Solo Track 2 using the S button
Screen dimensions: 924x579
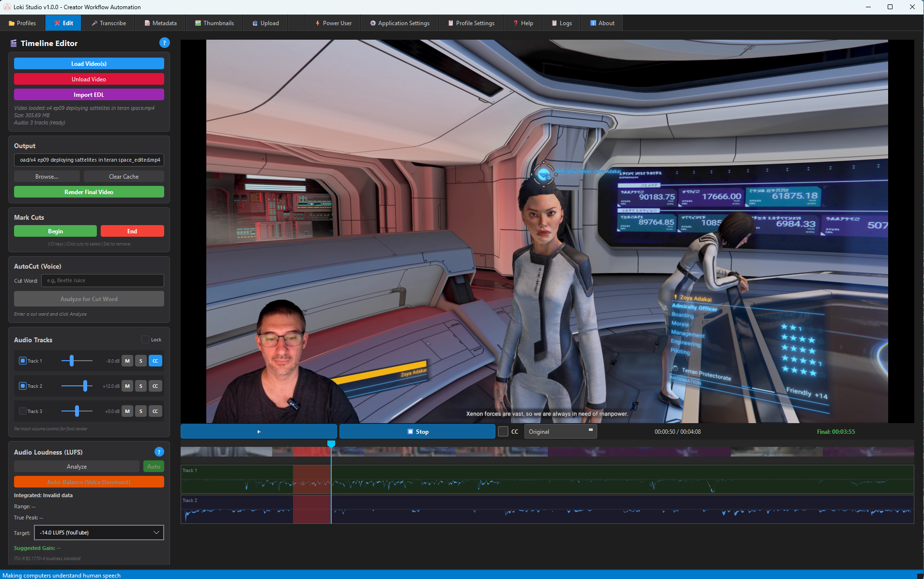(141, 386)
